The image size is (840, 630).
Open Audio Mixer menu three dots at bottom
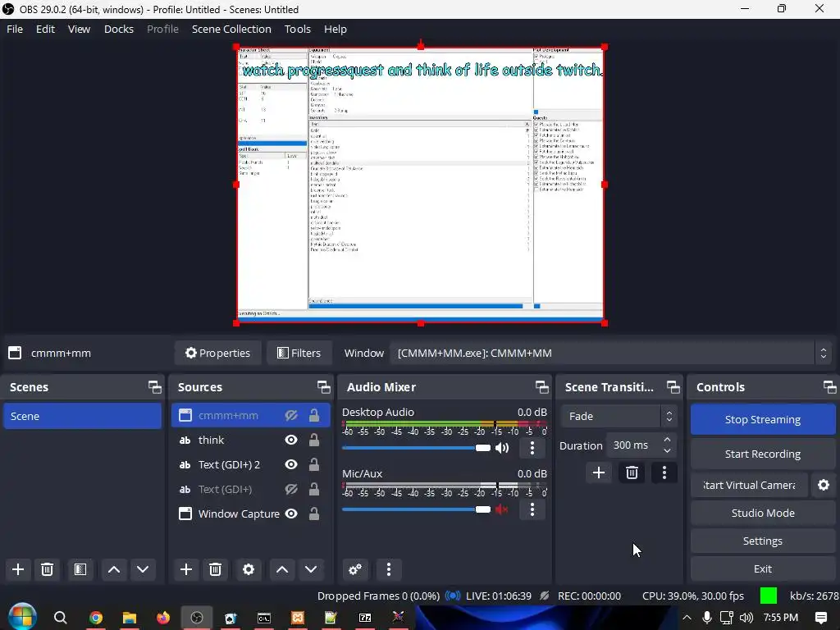coord(389,569)
